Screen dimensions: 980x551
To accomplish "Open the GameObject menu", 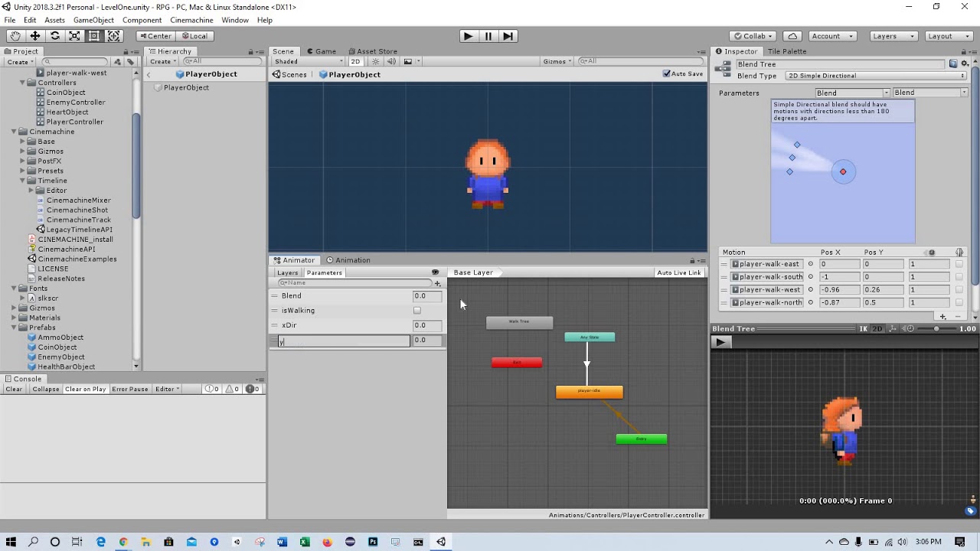I will [93, 20].
